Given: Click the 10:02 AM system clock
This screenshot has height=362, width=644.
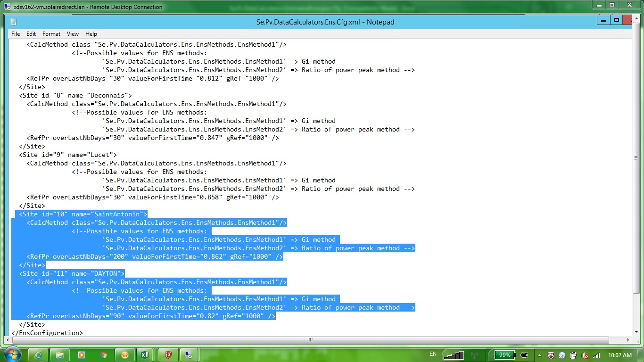Looking at the screenshot, I should coord(620,355).
